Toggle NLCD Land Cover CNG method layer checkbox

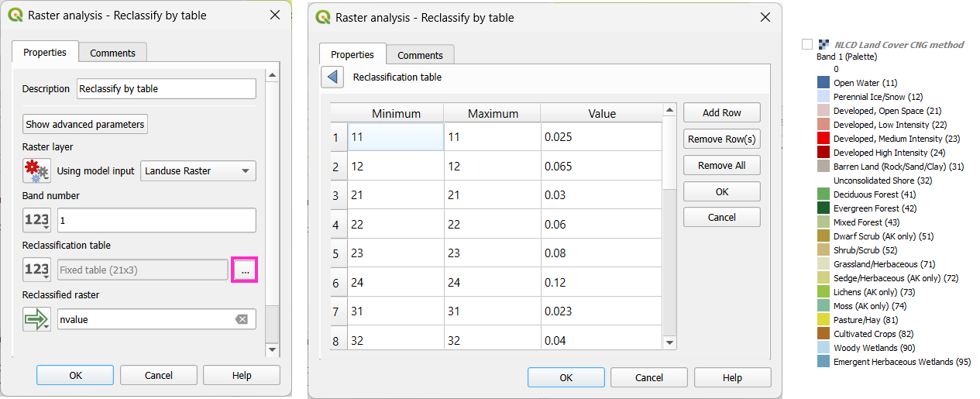click(x=807, y=44)
